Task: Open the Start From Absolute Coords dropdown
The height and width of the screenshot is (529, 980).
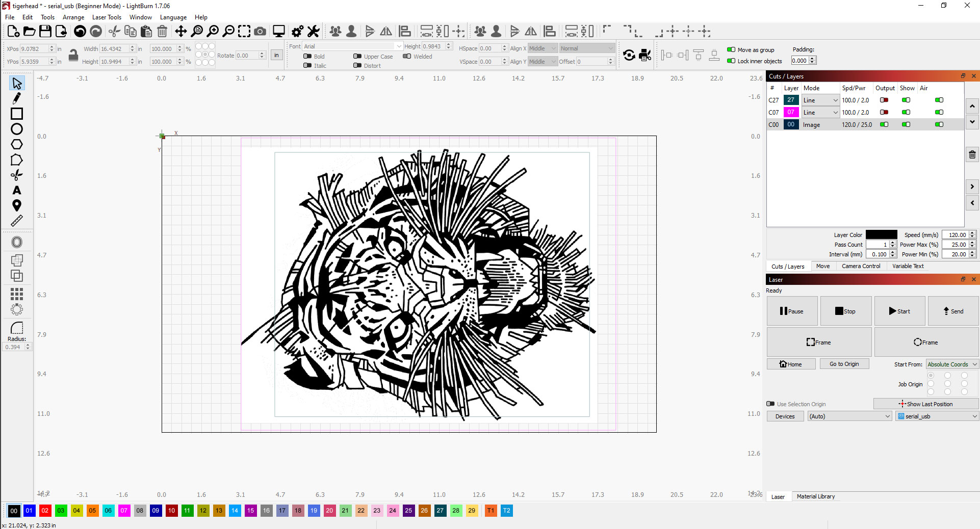Action: tap(952, 364)
